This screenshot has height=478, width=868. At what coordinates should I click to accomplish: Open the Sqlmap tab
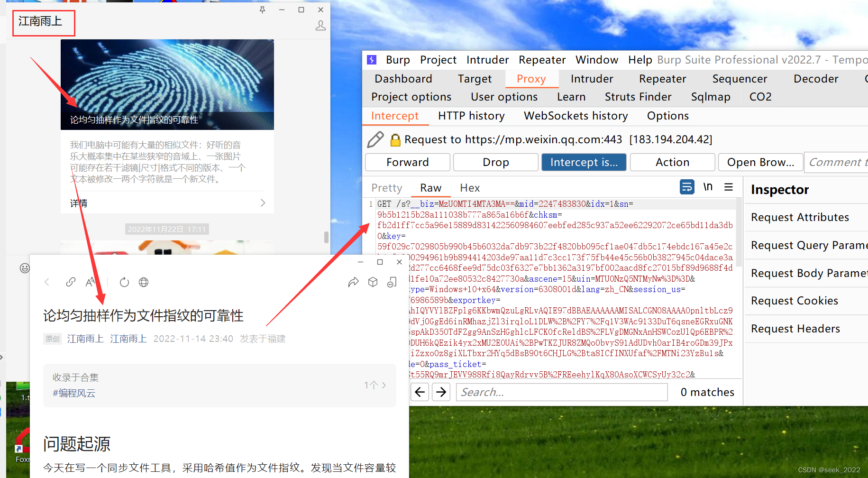point(711,97)
